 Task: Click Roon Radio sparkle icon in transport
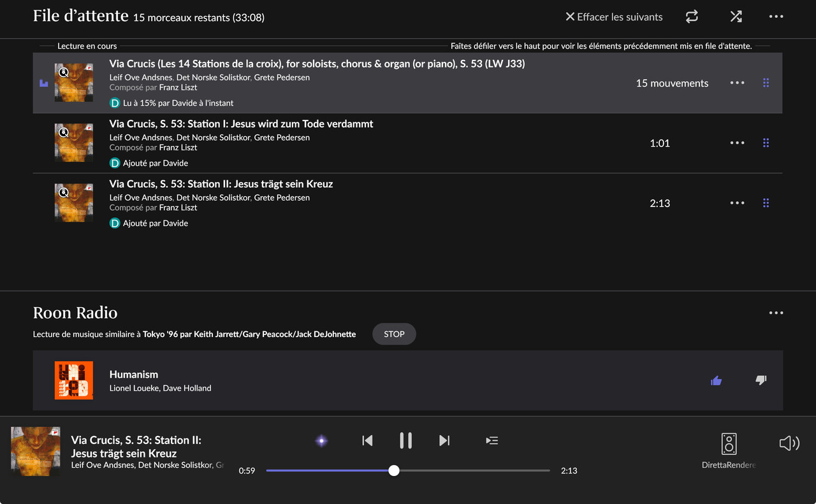click(x=322, y=440)
